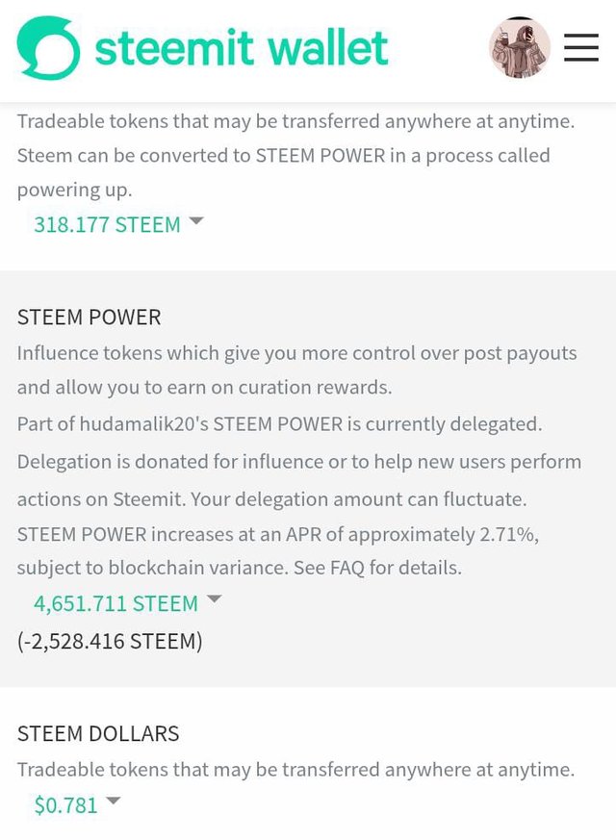Screen dimensions: 616x840
Task: Click the STEEM POWER section heading
Action: coord(89,318)
